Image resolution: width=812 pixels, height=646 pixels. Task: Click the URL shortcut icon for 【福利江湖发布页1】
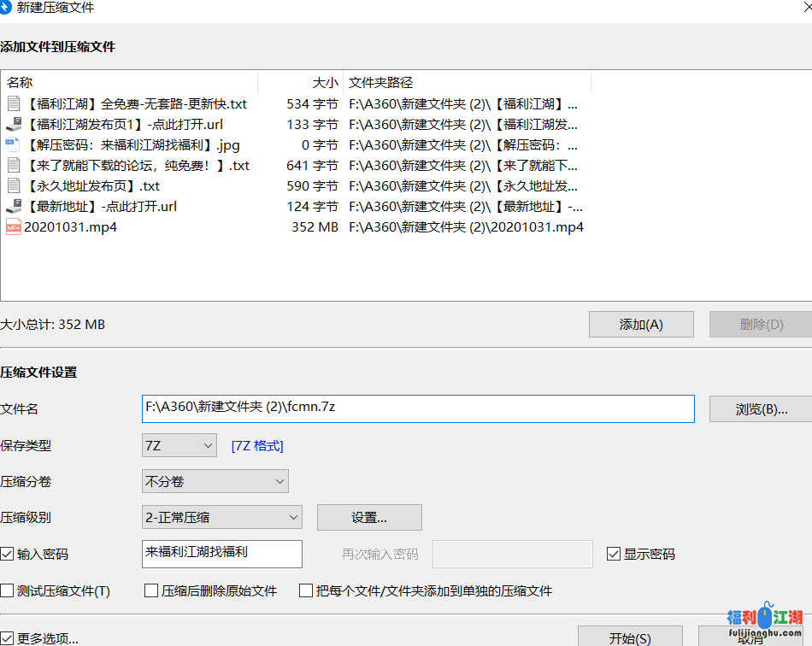tap(14, 125)
